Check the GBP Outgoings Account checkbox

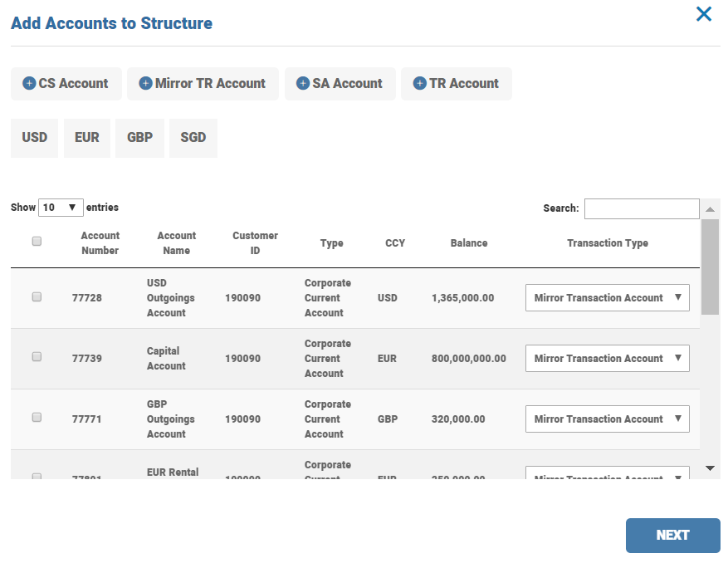37,418
